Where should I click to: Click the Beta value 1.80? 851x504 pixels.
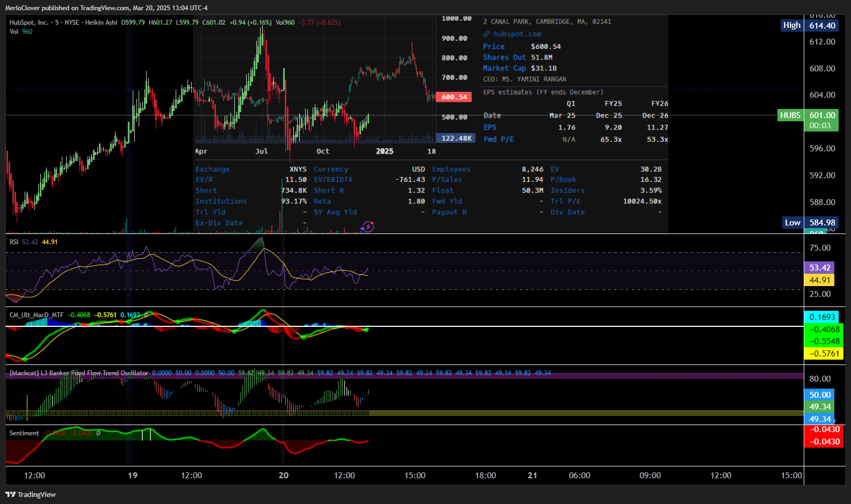coord(416,201)
